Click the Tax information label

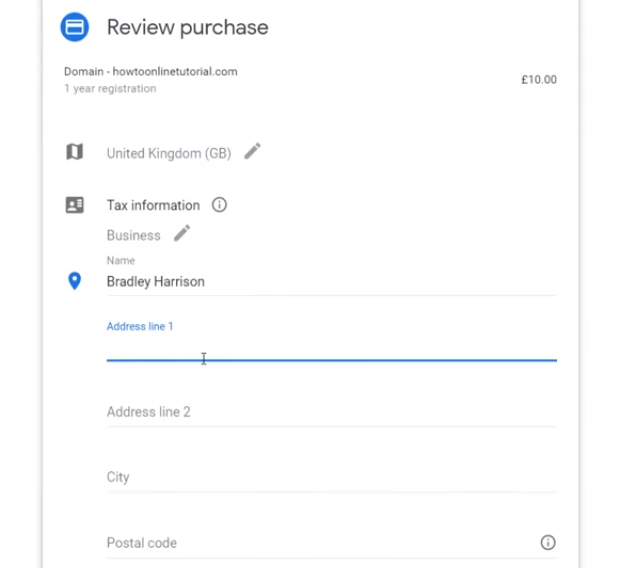click(153, 205)
